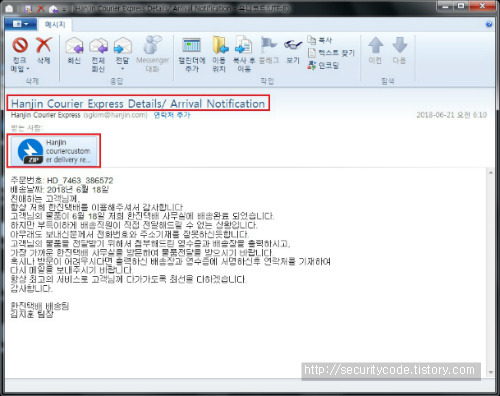Open the blue application menu button
Image resolution: width=500 pixels, height=396 pixels.
click(x=20, y=24)
